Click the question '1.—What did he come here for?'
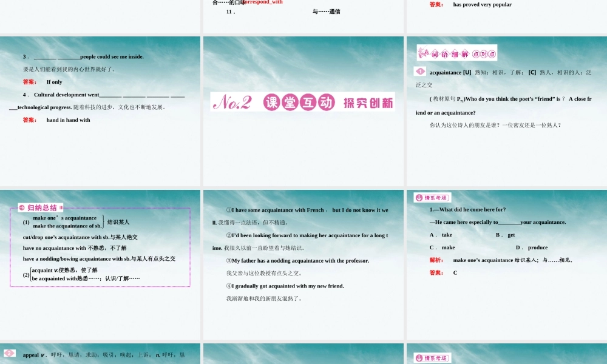This screenshot has height=364, width=607. point(467,210)
